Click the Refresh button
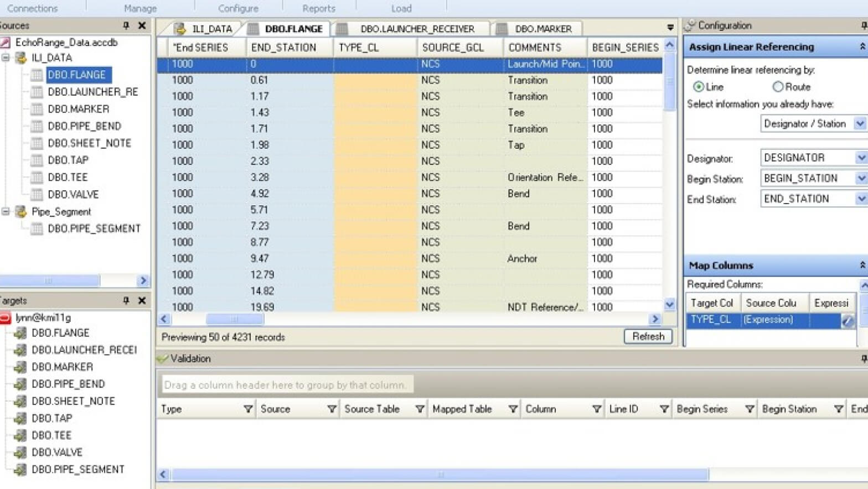 (x=648, y=336)
